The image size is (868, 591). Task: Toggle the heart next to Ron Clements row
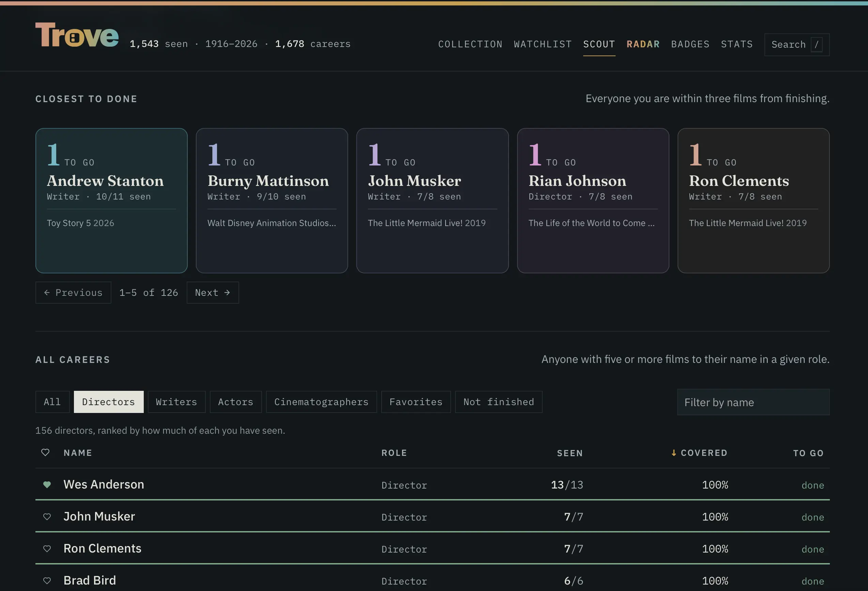(47, 549)
